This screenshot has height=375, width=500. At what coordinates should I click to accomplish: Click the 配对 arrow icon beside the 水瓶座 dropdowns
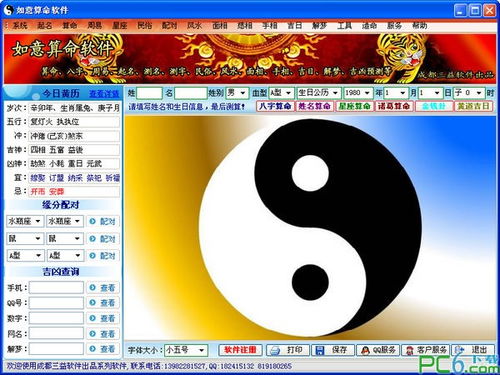pos(93,221)
